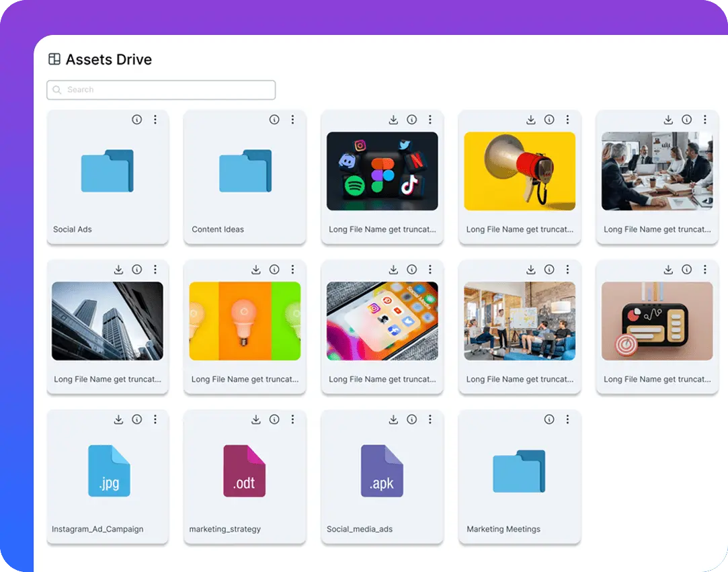Select the social media apps phone thumbnail

coord(382,321)
